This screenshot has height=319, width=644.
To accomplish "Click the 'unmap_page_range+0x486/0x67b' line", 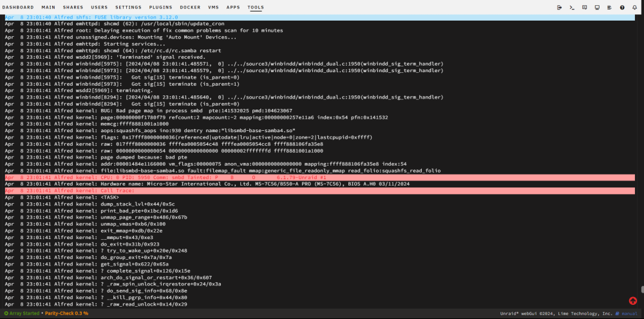I will point(96,217).
